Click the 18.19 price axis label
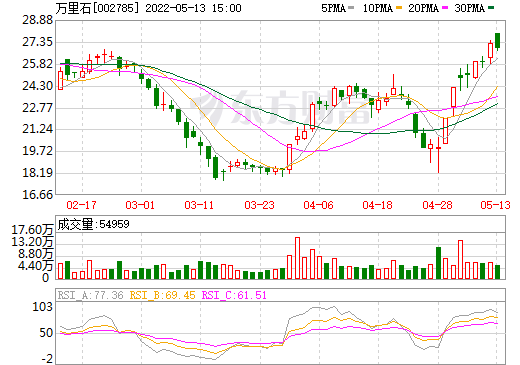This screenshot has height=365, width=520. (x=38, y=173)
